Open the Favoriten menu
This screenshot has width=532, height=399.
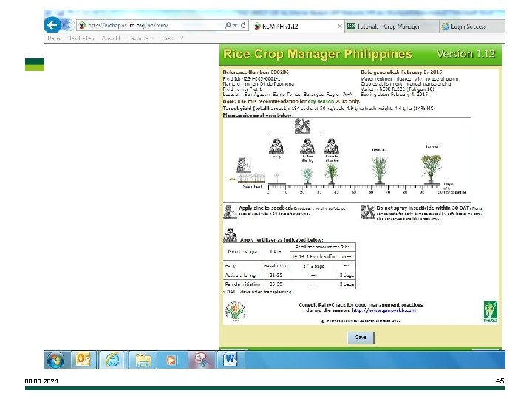coord(140,38)
